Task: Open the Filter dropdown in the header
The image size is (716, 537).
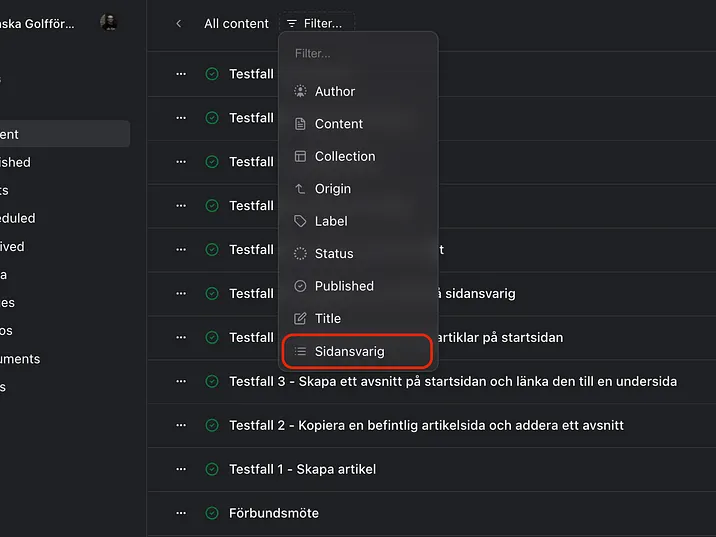Action: pos(314,23)
